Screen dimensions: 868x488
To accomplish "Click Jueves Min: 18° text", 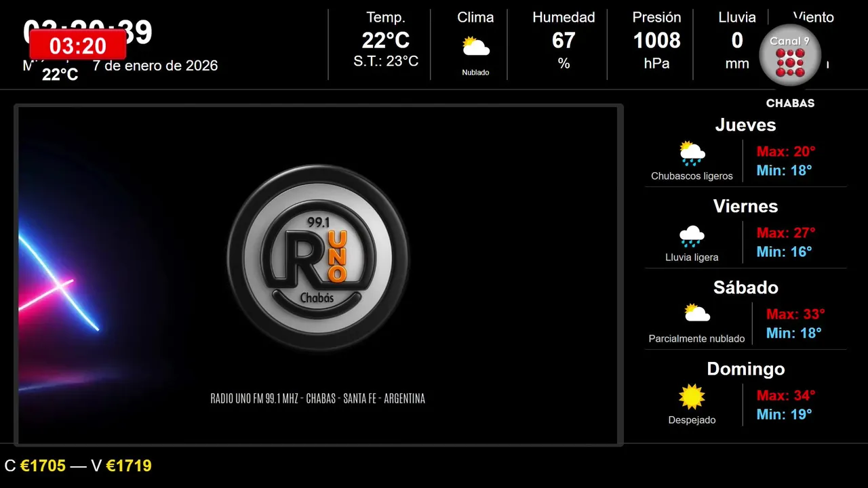I will pos(785,170).
